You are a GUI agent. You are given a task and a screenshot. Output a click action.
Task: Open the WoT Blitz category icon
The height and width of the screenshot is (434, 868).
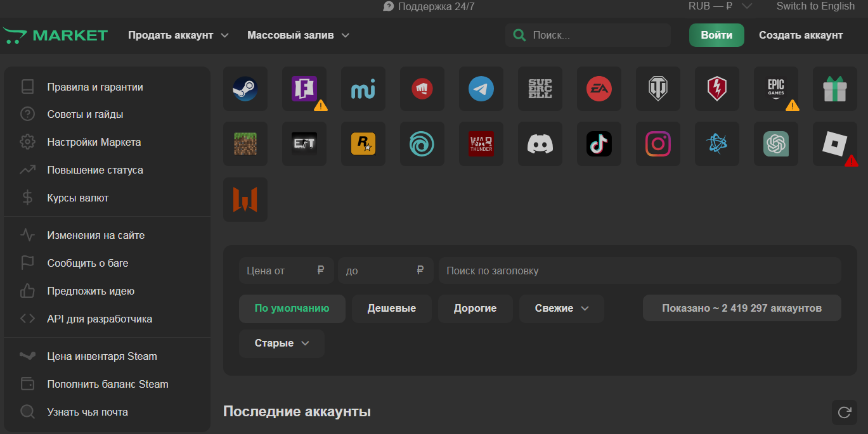[x=717, y=89]
